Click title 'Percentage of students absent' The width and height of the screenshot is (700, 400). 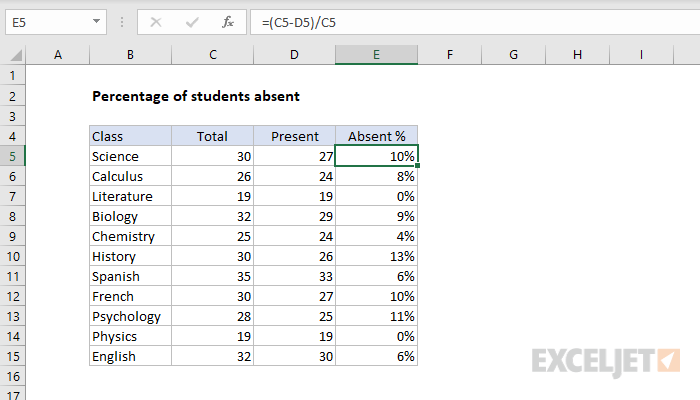point(196,96)
